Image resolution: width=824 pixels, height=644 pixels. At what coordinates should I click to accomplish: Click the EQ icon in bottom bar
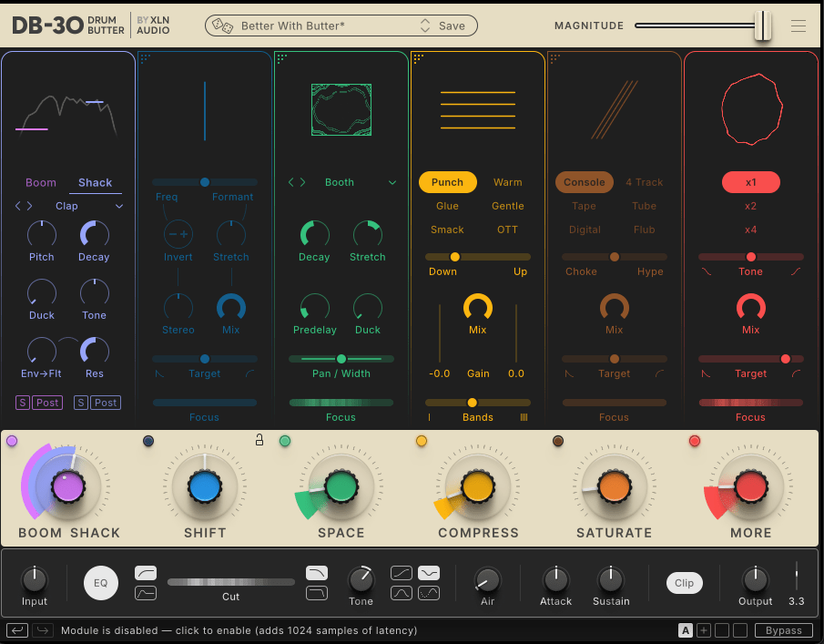tap(100, 582)
